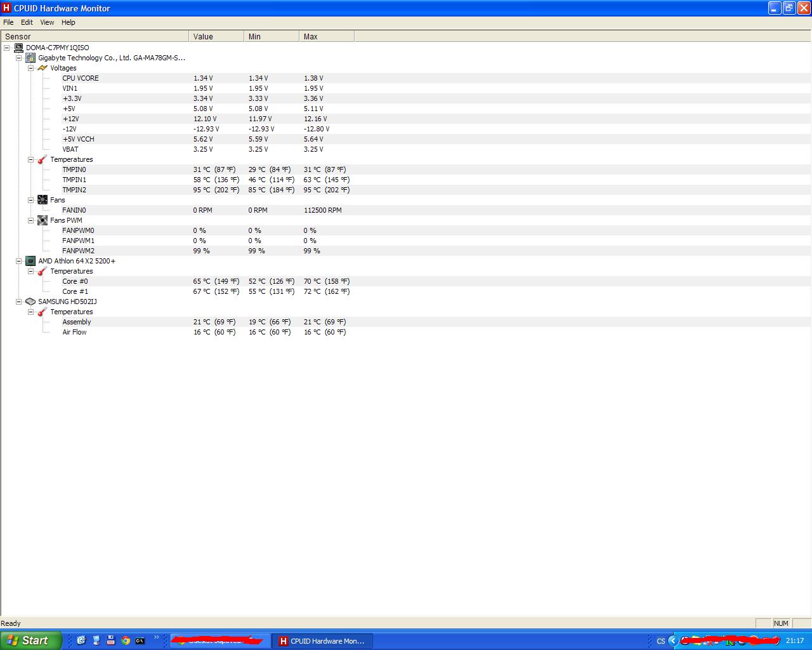Click the 112500 RPM max fan value
The image size is (812, 650).
[x=322, y=210]
